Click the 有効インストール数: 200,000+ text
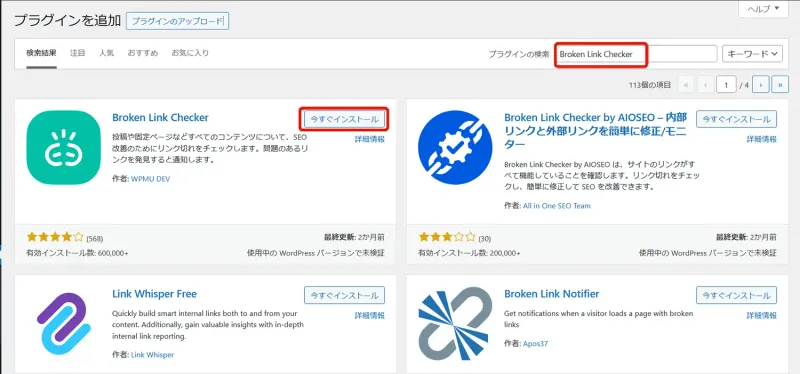 [469, 253]
